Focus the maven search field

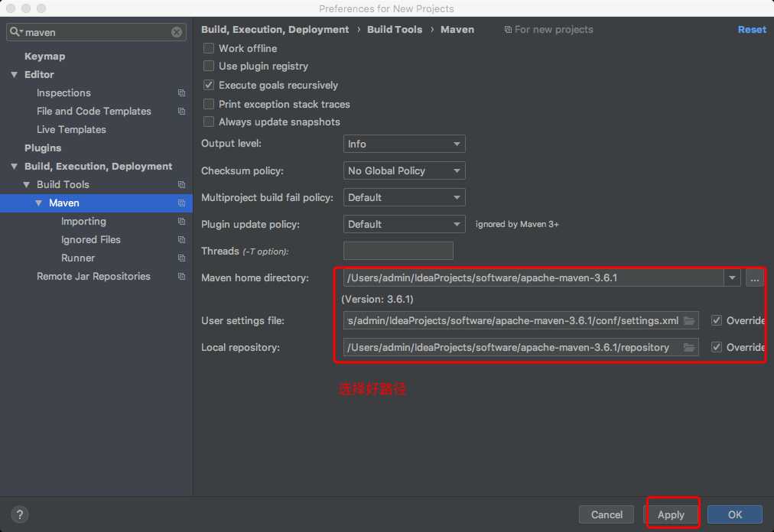[96, 32]
